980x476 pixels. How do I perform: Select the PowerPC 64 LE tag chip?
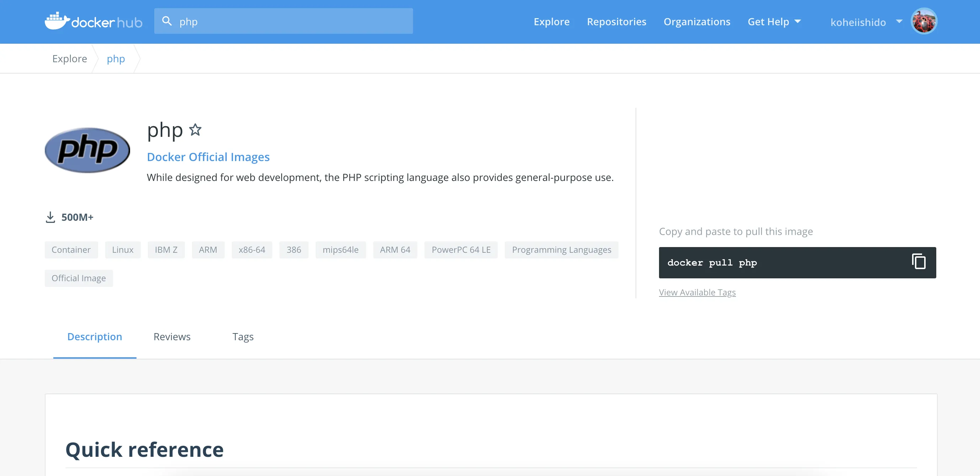tap(461, 250)
